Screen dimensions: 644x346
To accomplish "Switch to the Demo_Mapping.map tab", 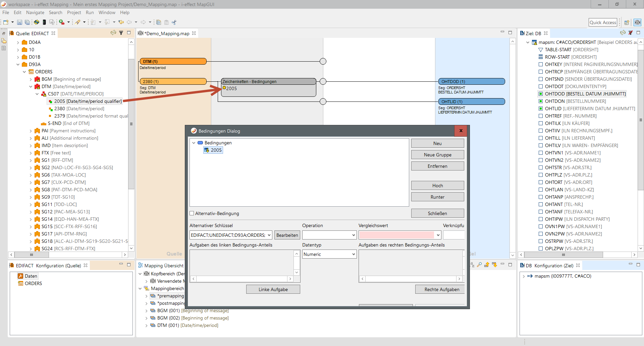I will coord(167,33).
